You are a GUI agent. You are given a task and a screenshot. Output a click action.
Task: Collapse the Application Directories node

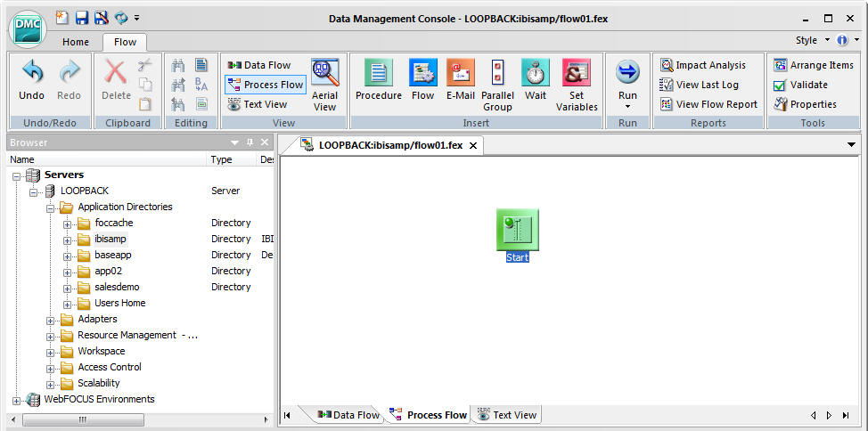tap(51, 209)
